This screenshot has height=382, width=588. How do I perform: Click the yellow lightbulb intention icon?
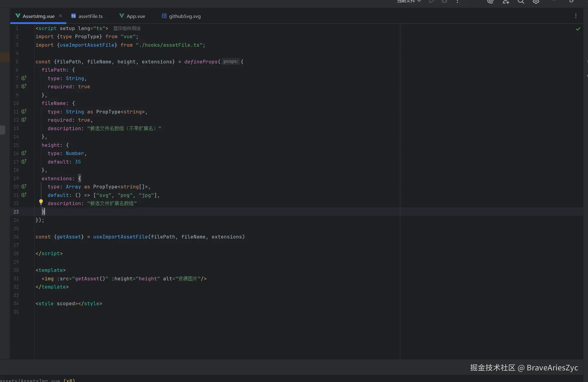[41, 202]
